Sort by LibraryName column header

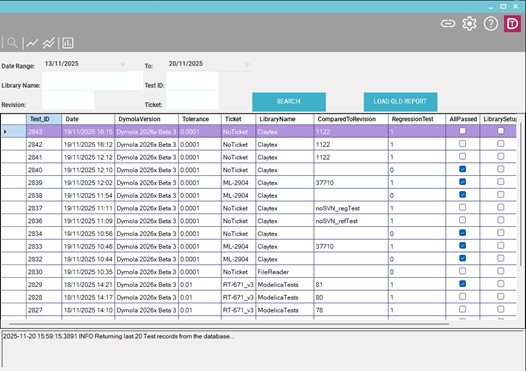coord(285,119)
